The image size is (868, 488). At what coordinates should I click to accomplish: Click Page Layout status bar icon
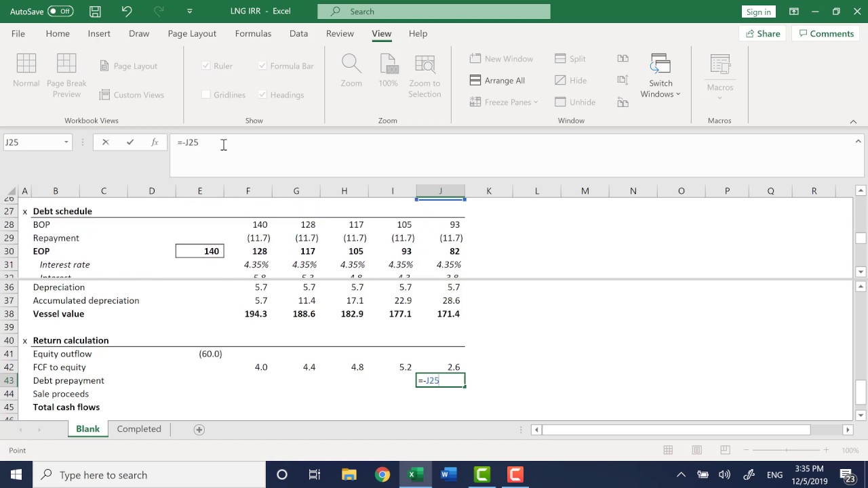[696, 450]
